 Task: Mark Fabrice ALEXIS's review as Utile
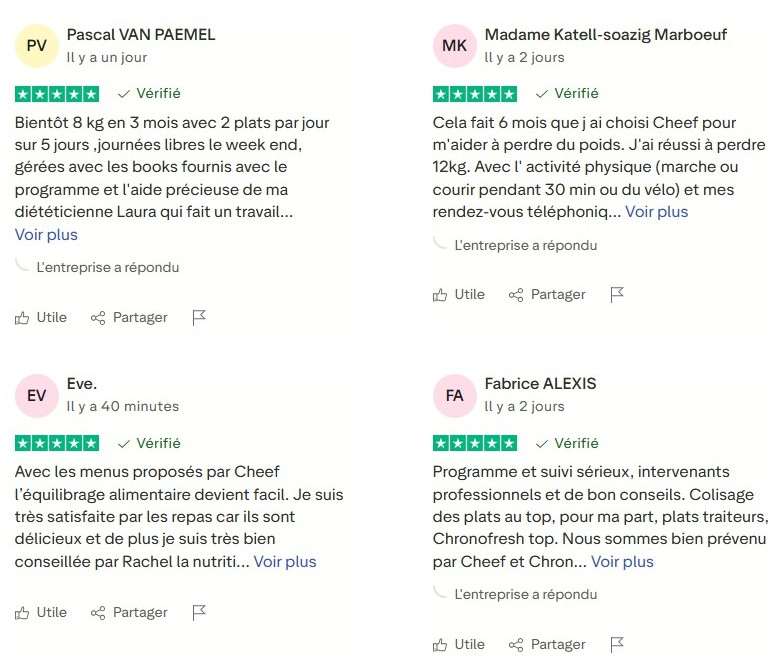(459, 645)
